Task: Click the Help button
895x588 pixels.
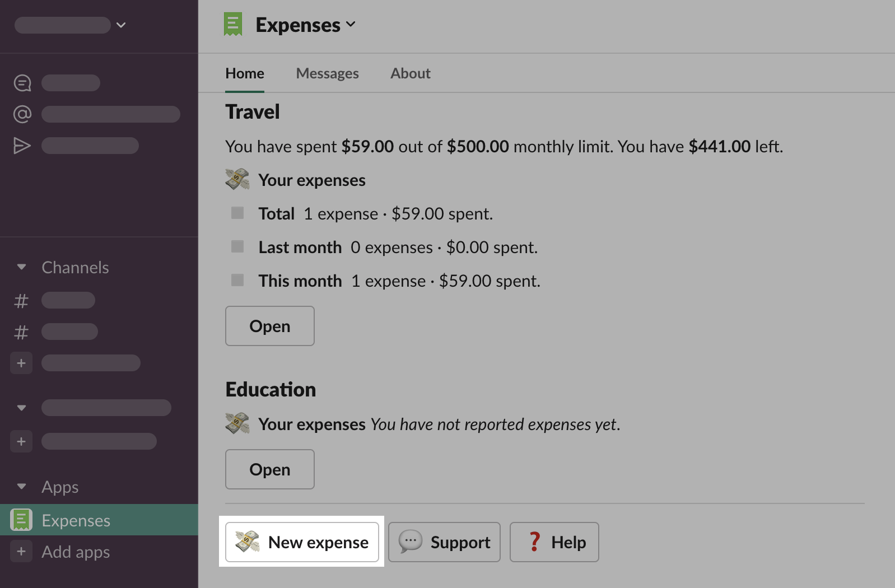Action: coord(554,542)
